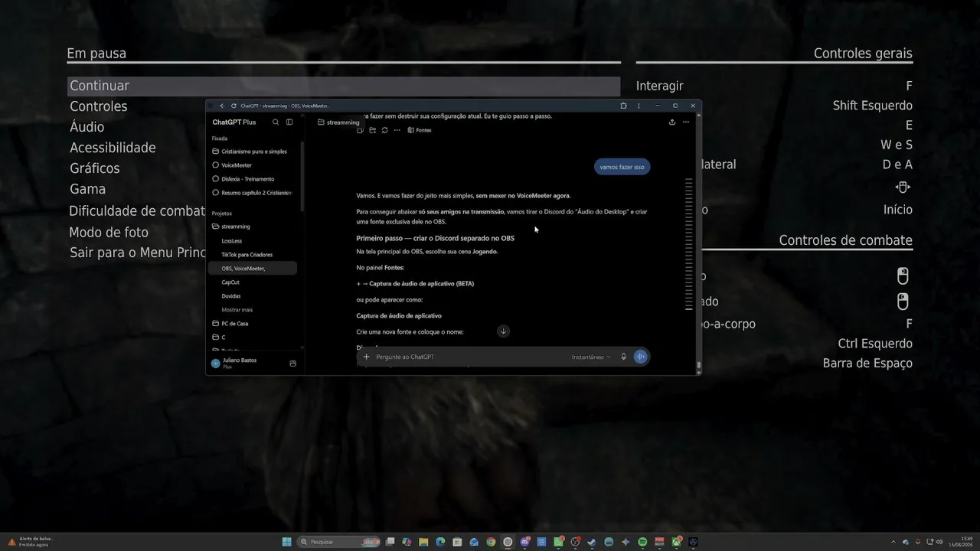Open Resumo capítulo 2 Cristianismo chat
Viewport: 980px width, 551px height.
point(253,193)
